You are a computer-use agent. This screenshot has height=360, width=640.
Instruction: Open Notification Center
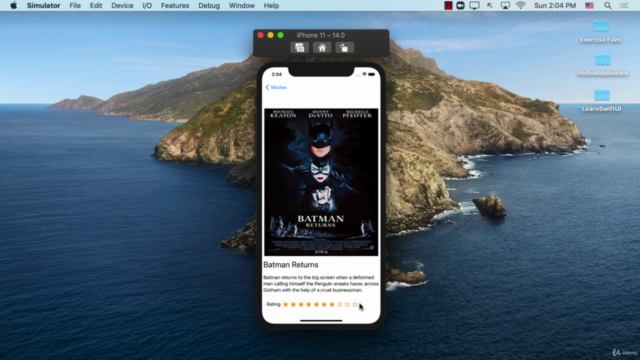(x=624, y=6)
